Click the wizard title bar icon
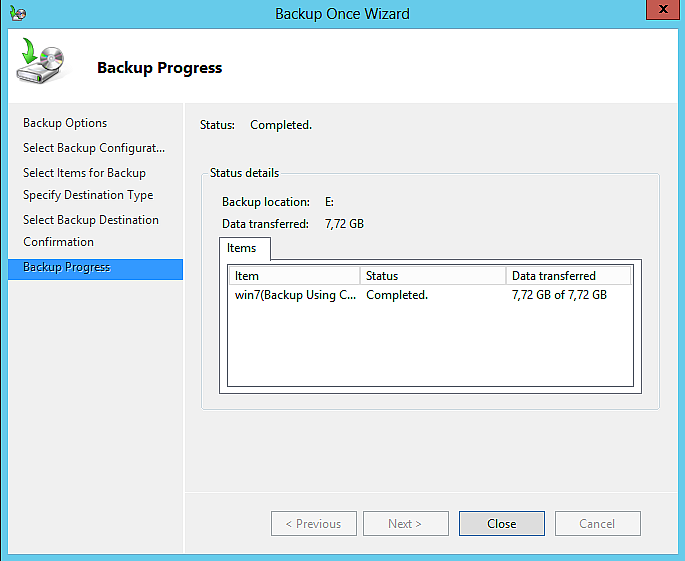This screenshot has width=685, height=561. tap(18, 13)
